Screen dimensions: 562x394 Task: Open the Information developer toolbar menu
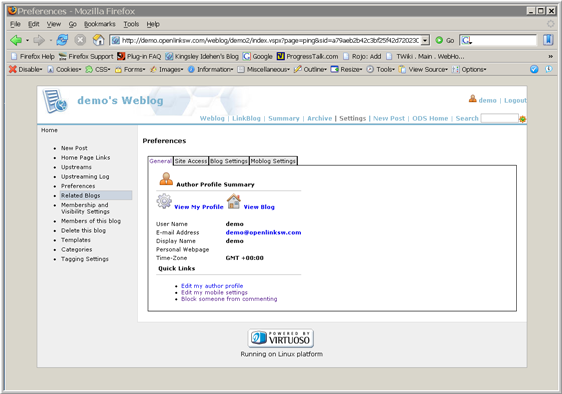pos(210,69)
